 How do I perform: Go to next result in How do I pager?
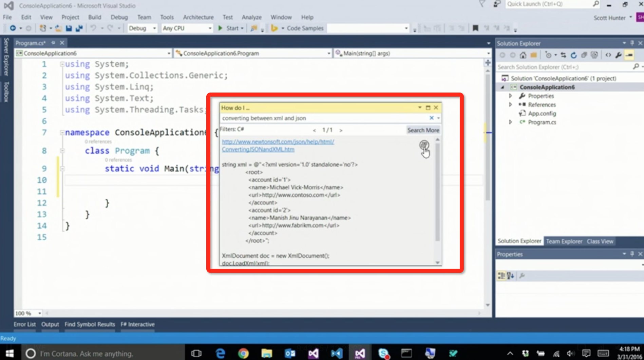tap(341, 130)
